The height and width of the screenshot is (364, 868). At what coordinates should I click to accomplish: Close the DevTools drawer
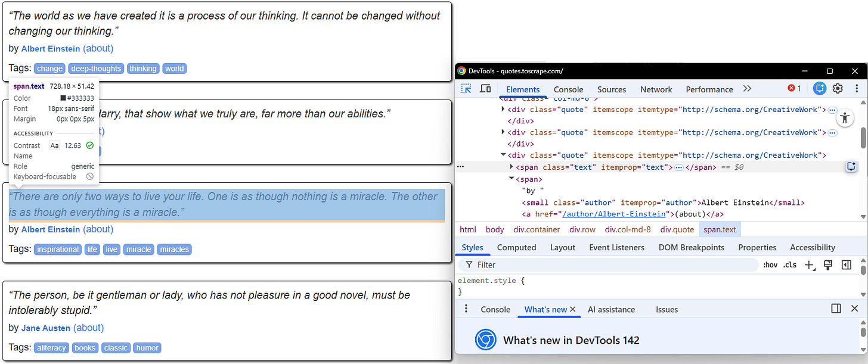point(855,309)
